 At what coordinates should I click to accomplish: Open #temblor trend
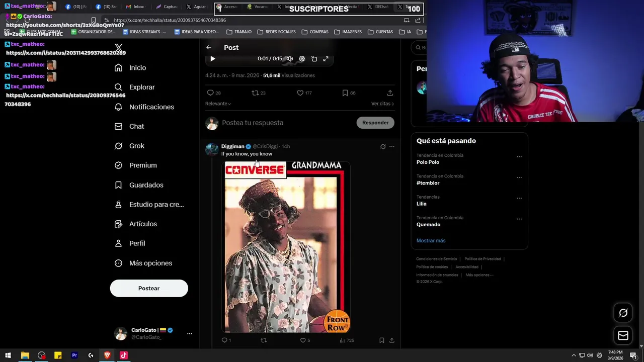428,183
